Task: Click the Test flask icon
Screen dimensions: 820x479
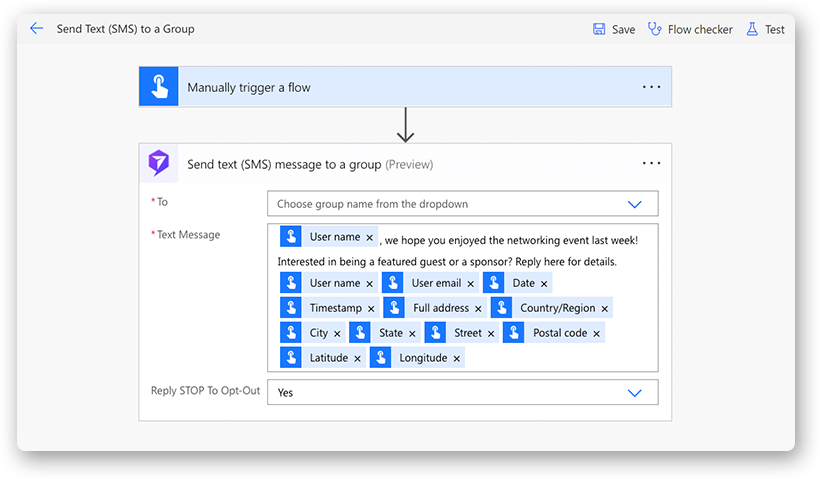Action: [x=752, y=29]
